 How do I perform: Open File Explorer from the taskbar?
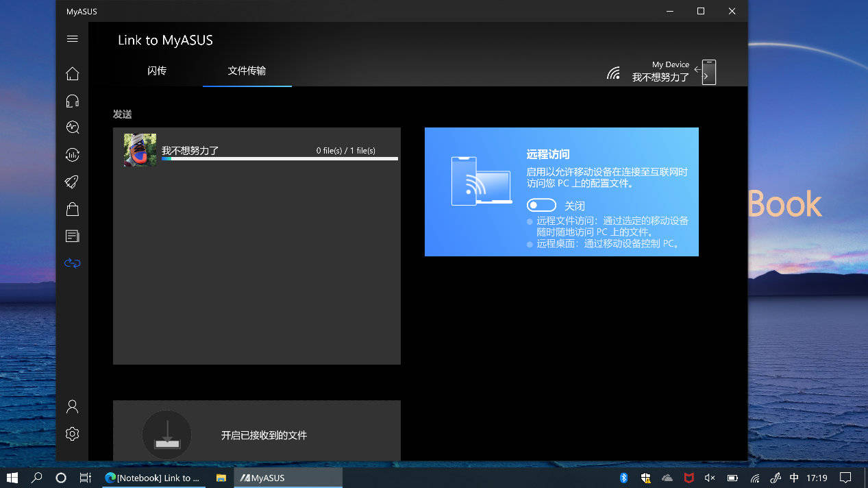tap(221, 478)
